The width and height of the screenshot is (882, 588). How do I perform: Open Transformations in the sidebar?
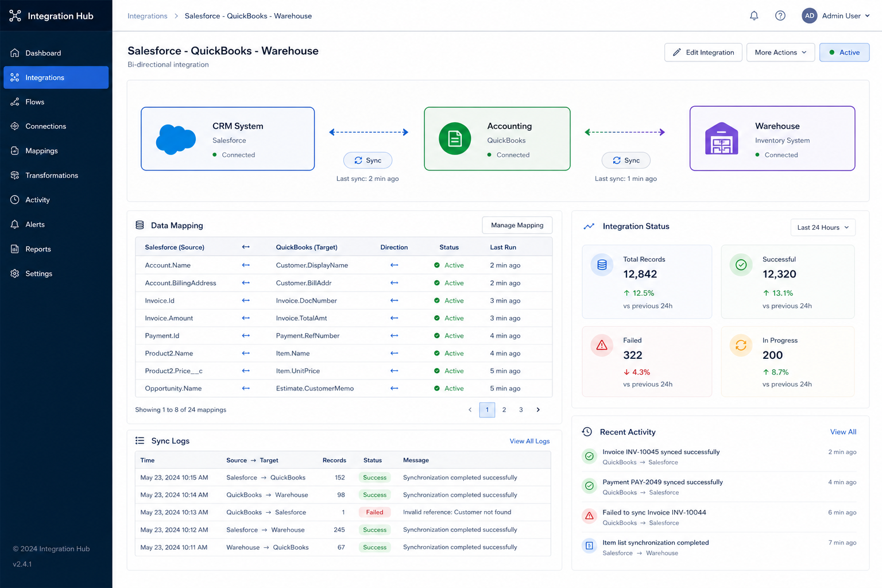click(x=56, y=175)
